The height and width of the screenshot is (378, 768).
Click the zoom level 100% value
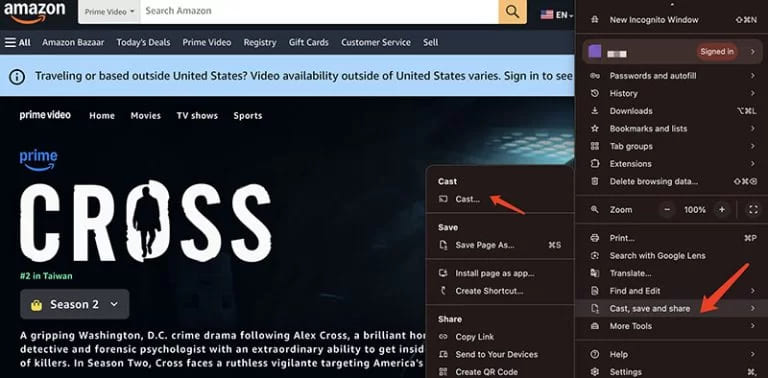tap(695, 210)
